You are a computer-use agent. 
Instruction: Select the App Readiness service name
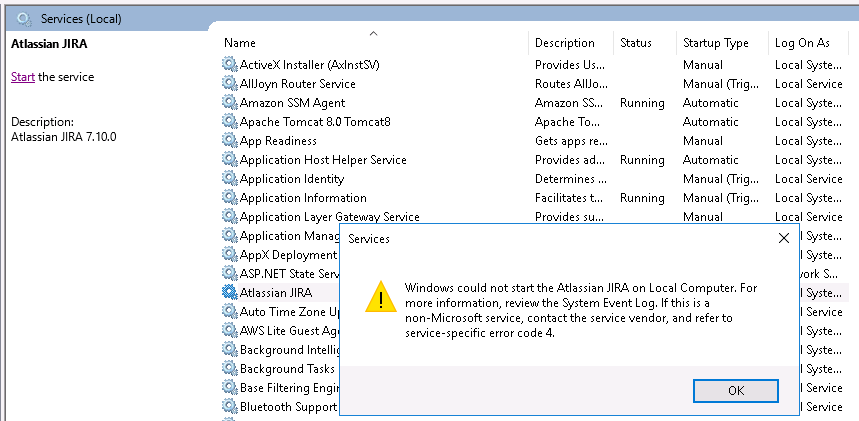pyautogui.click(x=278, y=140)
